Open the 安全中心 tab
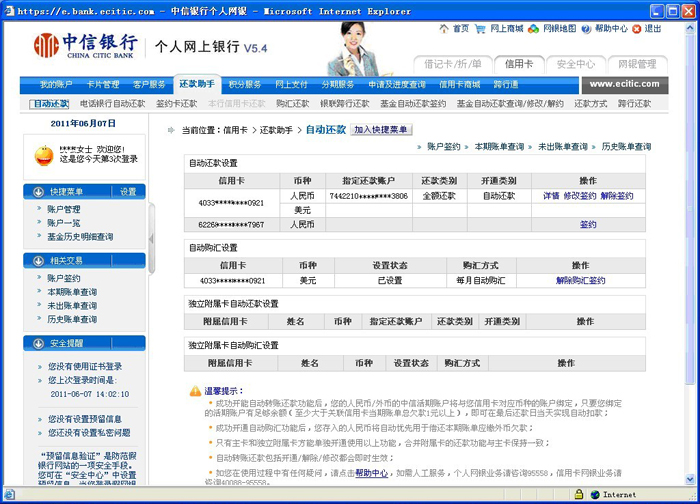 pyautogui.click(x=575, y=64)
